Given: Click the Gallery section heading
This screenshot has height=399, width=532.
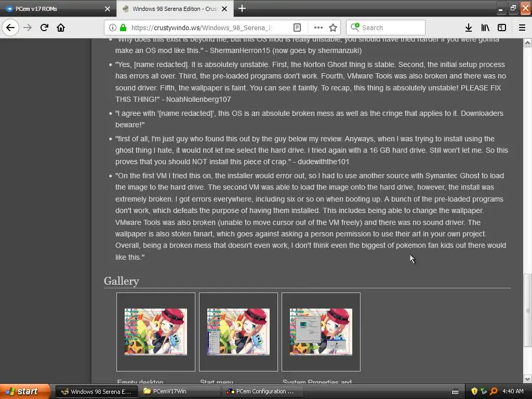Looking at the screenshot, I should pyautogui.click(x=122, y=281).
